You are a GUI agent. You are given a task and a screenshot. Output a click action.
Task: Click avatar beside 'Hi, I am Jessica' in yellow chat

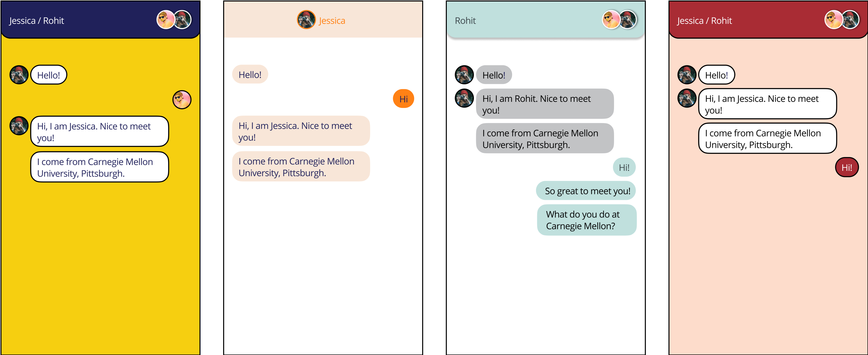click(19, 125)
